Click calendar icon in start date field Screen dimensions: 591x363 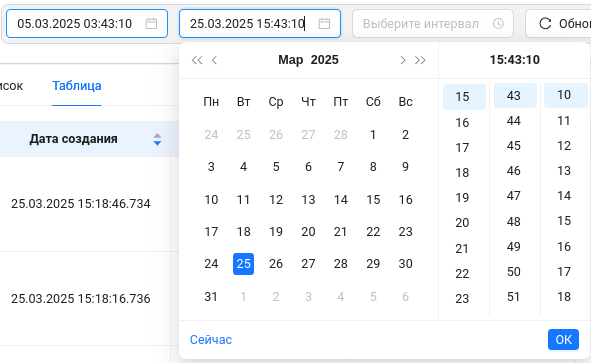pos(151,24)
